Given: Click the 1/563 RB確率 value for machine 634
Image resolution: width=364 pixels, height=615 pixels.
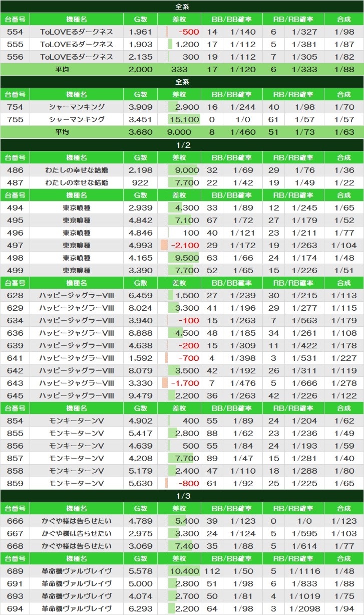Looking at the screenshot, I should pyautogui.click(x=304, y=320).
